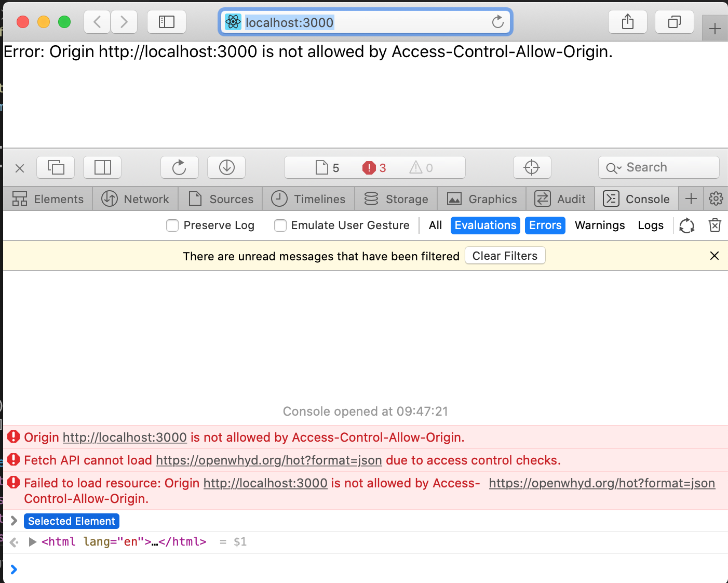The width and height of the screenshot is (728, 583).
Task: Open the openwhyd.org hot JSON link
Action: pos(601,483)
